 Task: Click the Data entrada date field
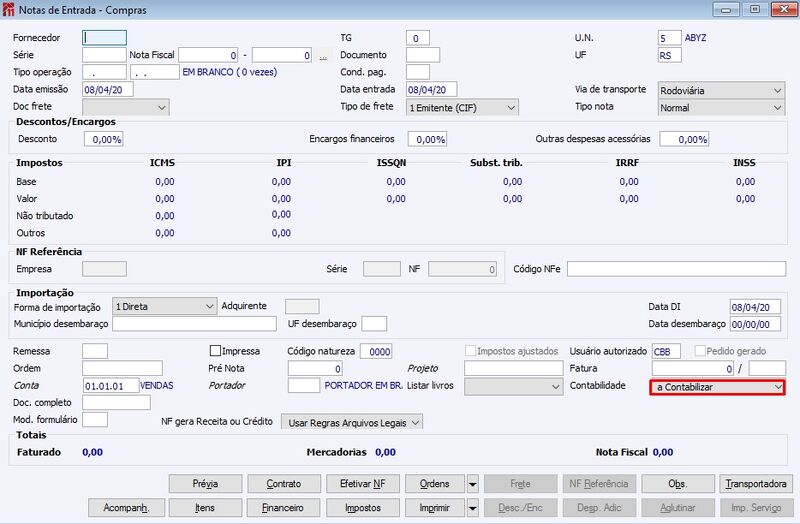click(431, 89)
